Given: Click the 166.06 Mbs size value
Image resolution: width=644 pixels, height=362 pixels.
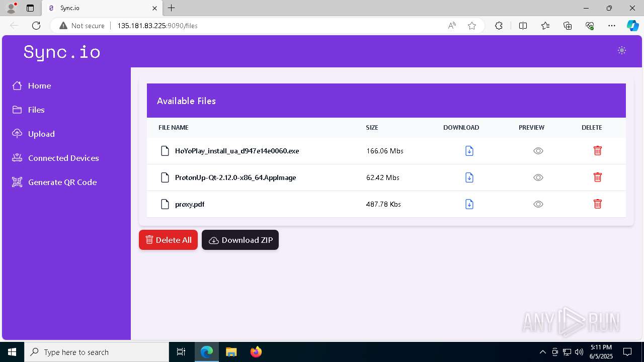Looking at the screenshot, I should (x=385, y=151).
